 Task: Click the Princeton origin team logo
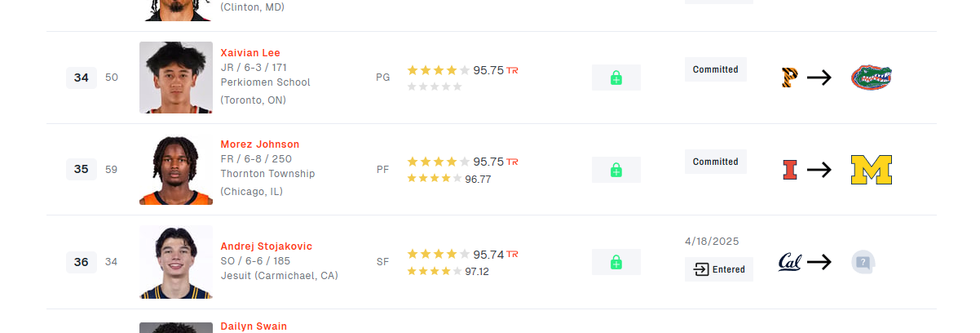point(788,78)
